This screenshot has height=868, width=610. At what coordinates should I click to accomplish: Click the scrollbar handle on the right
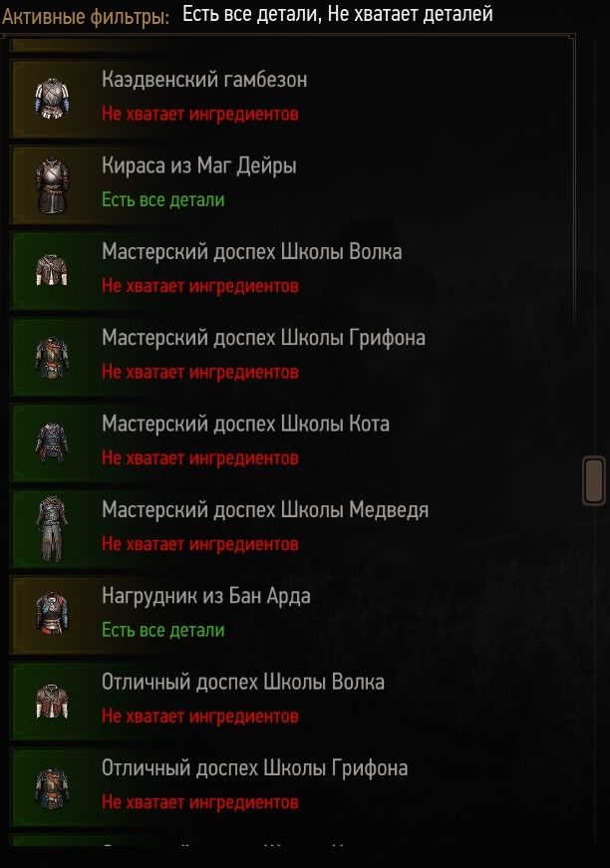(594, 480)
